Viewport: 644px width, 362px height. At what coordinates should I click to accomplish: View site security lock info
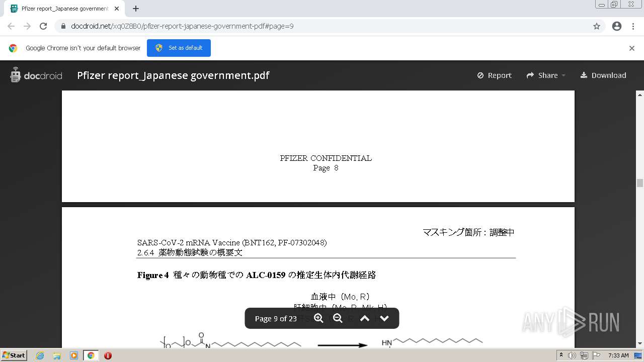63,26
